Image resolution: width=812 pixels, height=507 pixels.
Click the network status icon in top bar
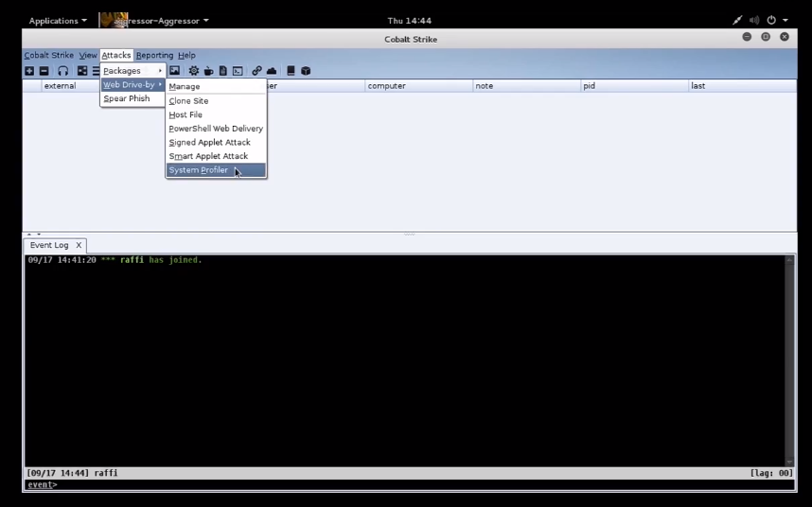[x=737, y=20]
